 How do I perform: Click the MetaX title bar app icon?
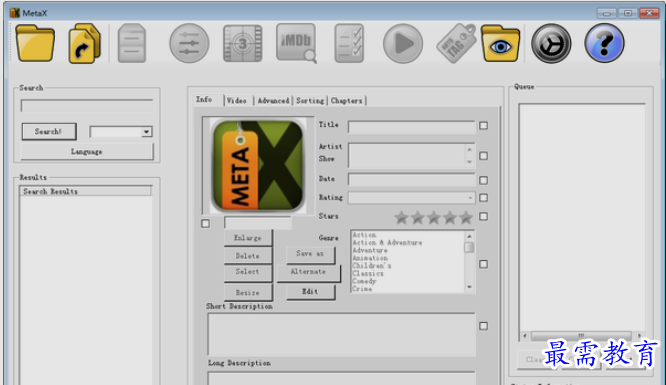pos(15,13)
